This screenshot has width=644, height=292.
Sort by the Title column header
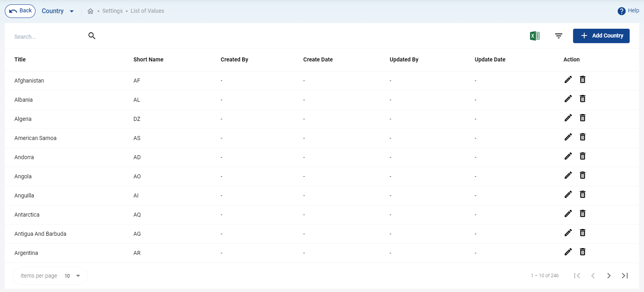click(20, 59)
